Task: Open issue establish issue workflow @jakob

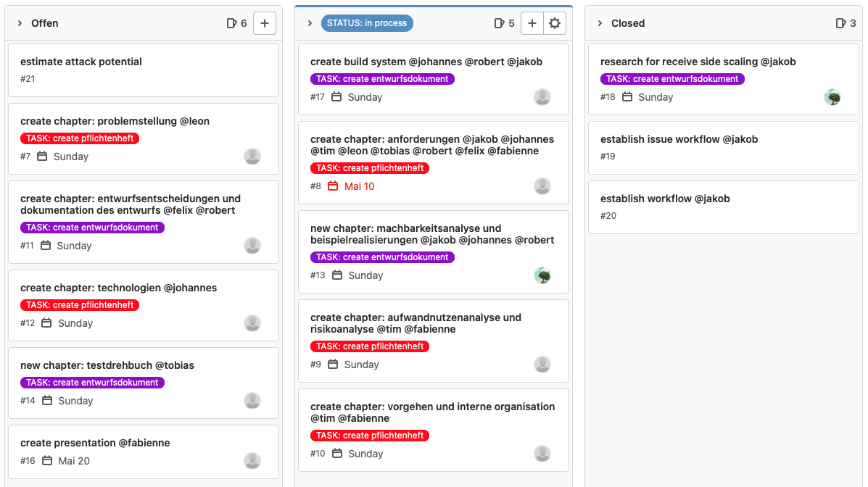Action: tap(679, 139)
